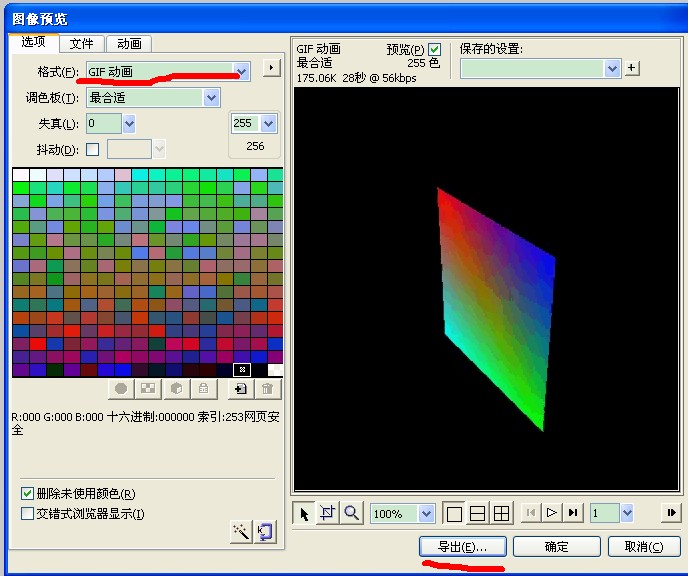Select the highlighted black swatch with marker
This screenshot has width=688, height=576.
click(242, 370)
